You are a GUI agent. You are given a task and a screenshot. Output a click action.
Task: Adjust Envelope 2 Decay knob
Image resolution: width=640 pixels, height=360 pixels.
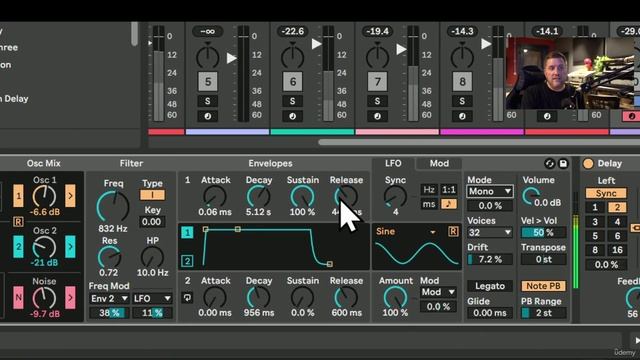258,297
